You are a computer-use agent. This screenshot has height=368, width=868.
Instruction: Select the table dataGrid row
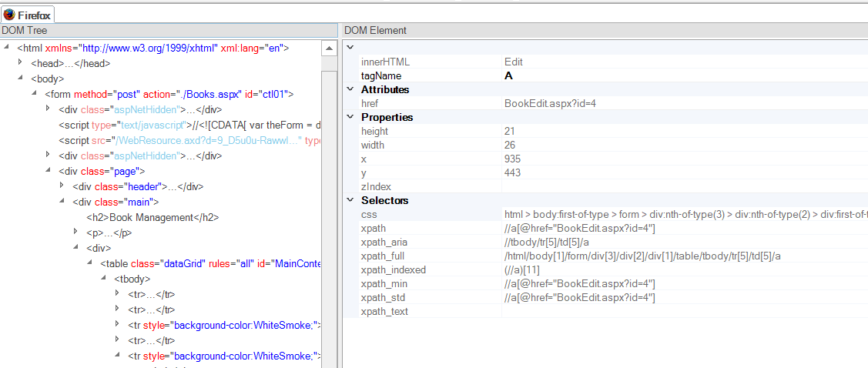(210, 263)
